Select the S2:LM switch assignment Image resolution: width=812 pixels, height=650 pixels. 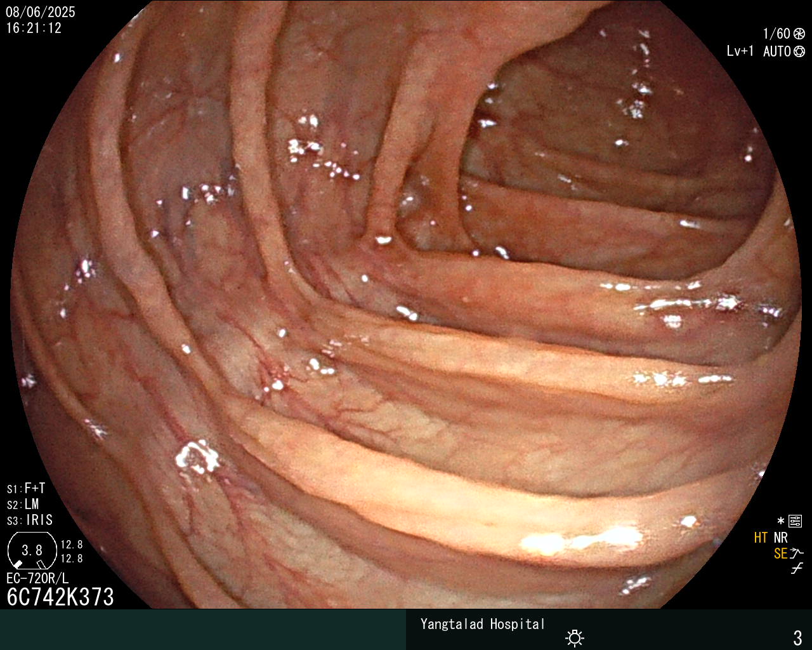coord(23,504)
